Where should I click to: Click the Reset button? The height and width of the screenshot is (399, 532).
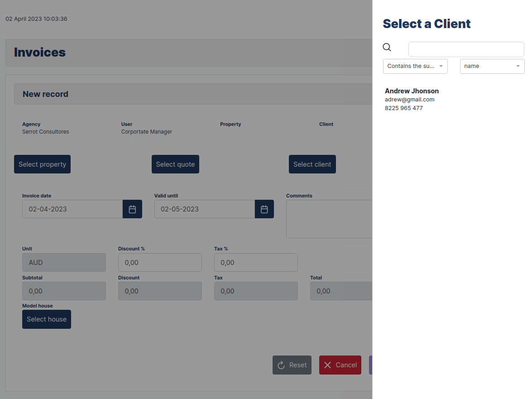point(292,365)
